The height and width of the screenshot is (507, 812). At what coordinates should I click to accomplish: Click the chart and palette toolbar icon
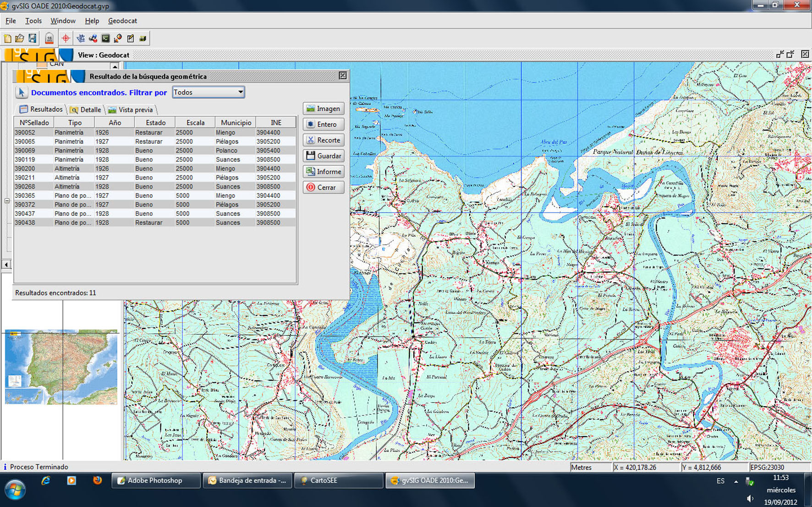[118, 38]
